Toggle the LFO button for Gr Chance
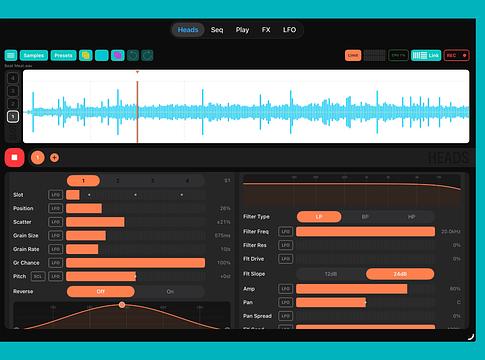 (x=55, y=263)
